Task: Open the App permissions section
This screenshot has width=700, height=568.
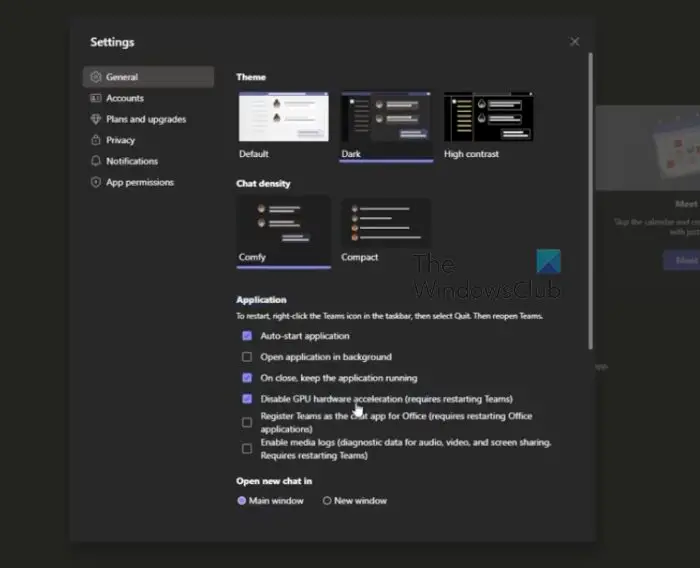Action: coord(148,182)
